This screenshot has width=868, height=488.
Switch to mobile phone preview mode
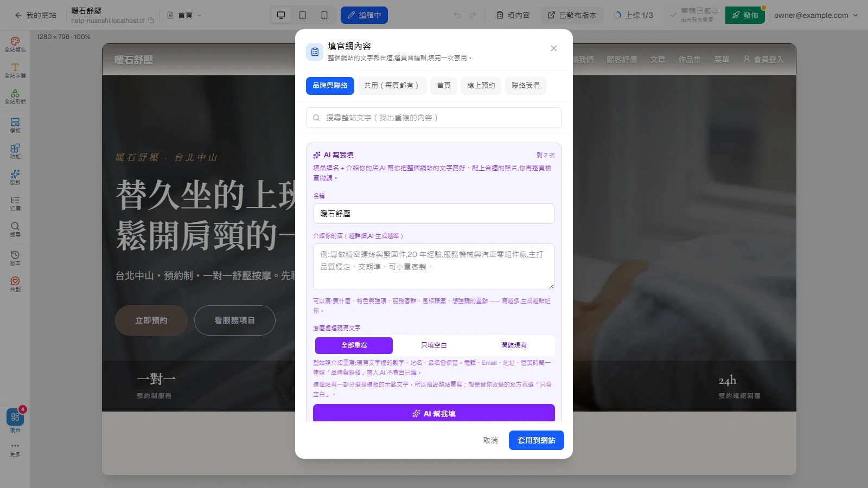point(324,15)
